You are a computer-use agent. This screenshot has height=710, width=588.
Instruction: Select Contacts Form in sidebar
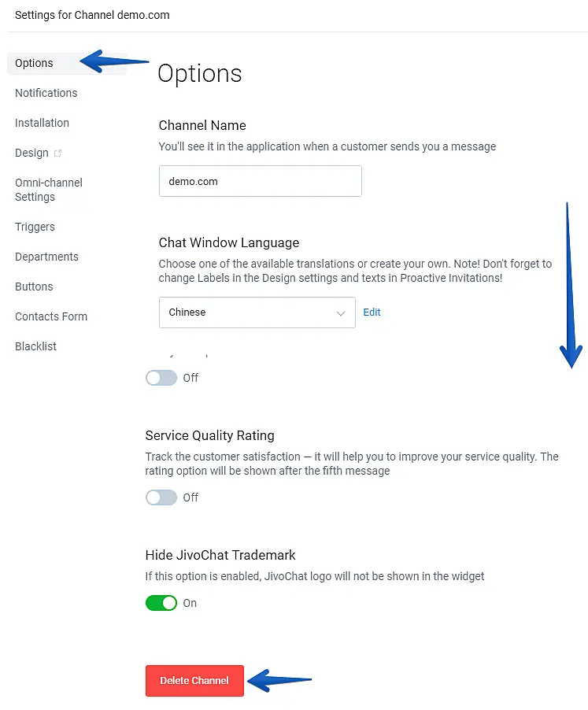[51, 316]
